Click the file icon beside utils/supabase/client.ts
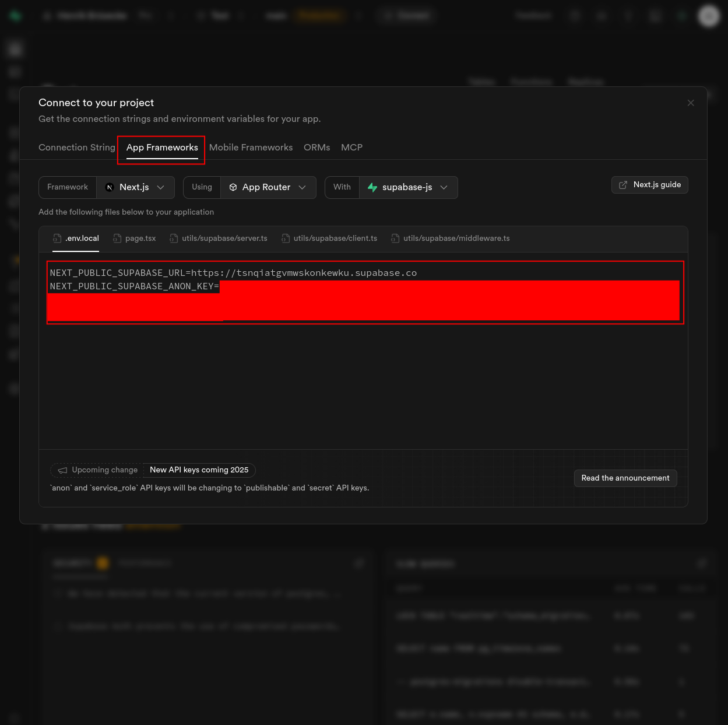The width and height of the screenshot is (728, 725). tap(286, 239)
